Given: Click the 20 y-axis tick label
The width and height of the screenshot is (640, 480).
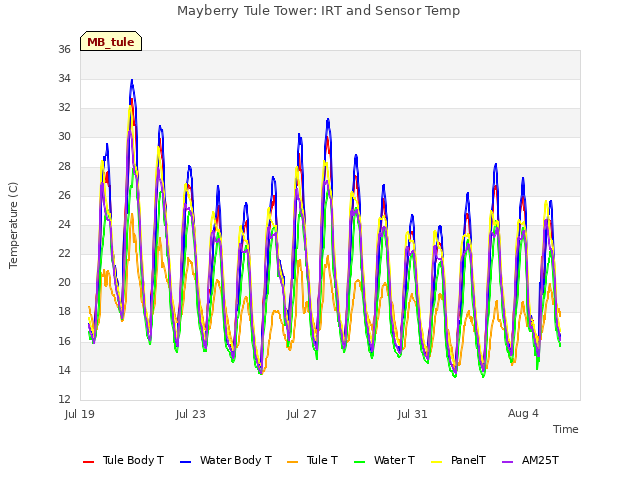Looking at the screenshot, I should (x=64, y=282).
